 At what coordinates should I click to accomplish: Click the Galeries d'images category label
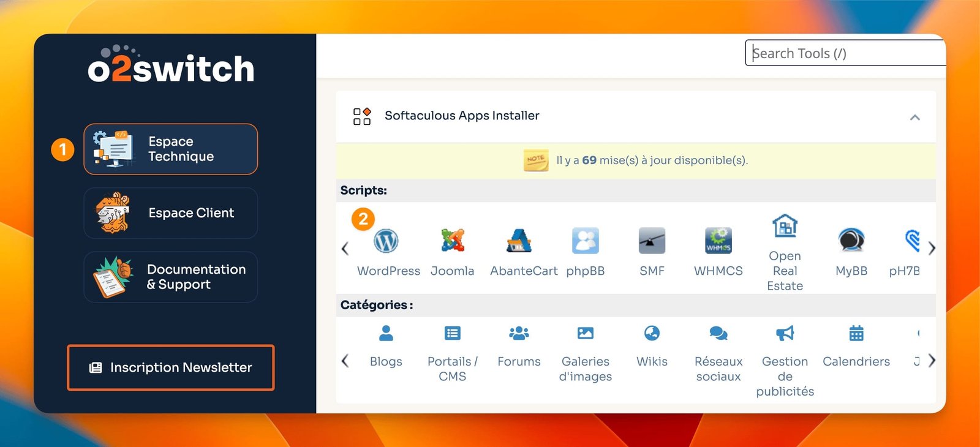[586, 369]
